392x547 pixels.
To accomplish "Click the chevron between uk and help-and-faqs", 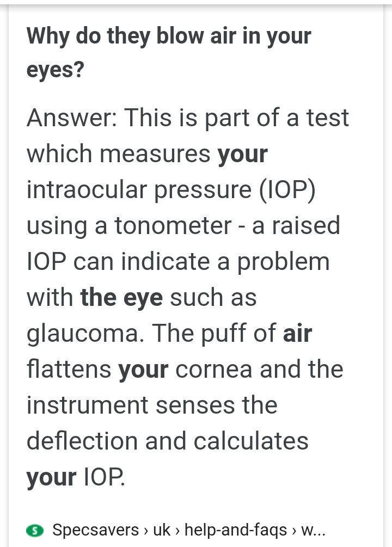I will point(177,531).
